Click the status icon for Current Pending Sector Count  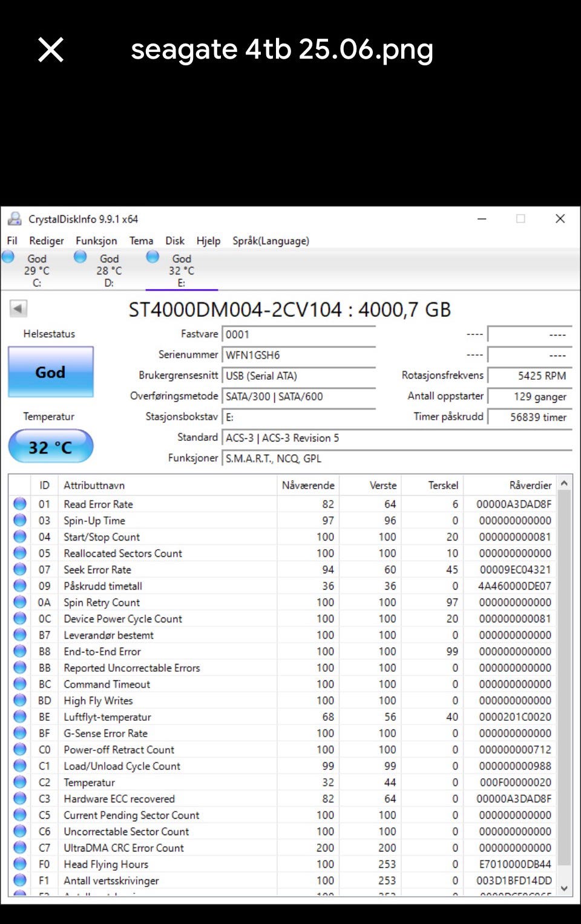click(x=20, y=815)
